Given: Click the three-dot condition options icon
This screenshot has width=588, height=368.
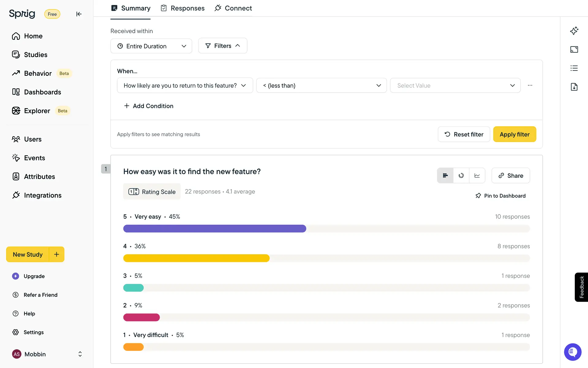Looking at the screenshot, I should (x=530, y=85).
